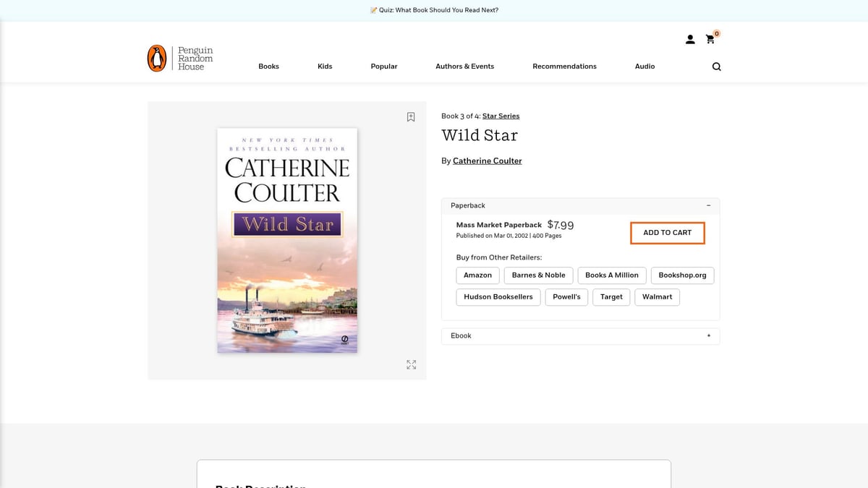Collapse the Paperback format section
Viewport: 868px width, 488px height.
pyautogui.click(x=710, y=205)
